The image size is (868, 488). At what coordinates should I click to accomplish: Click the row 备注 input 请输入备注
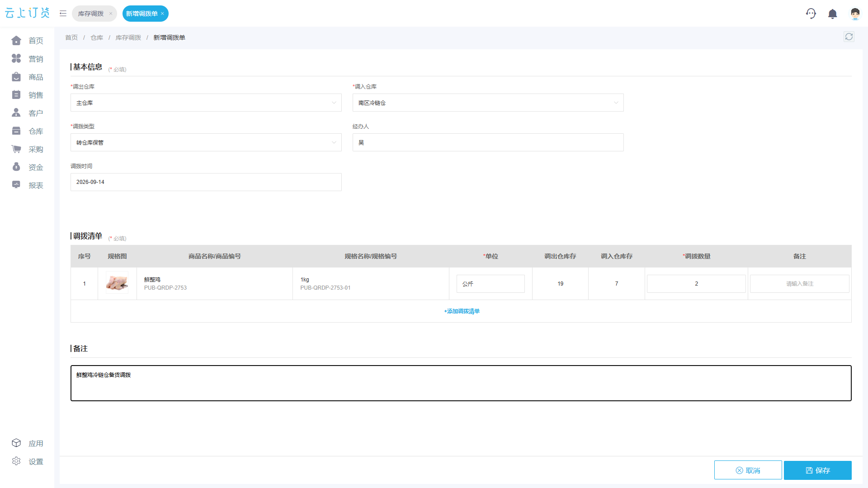pyautogui.click(x=799, y=284)
